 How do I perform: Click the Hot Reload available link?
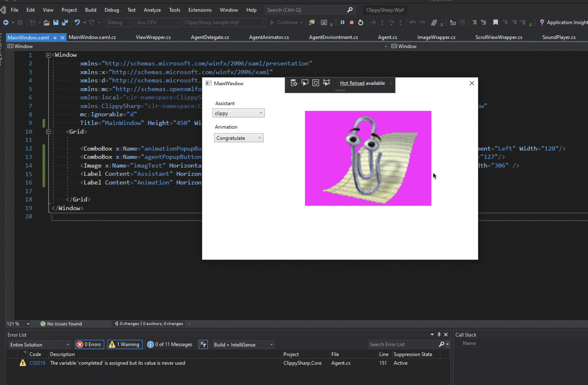coord(352,83)
